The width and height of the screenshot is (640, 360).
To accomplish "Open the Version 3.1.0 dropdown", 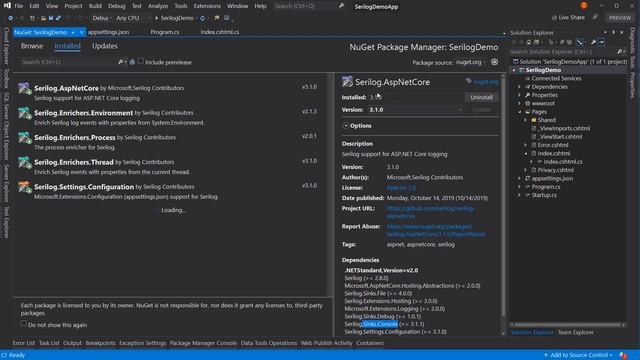I will (x=416, y=110).
